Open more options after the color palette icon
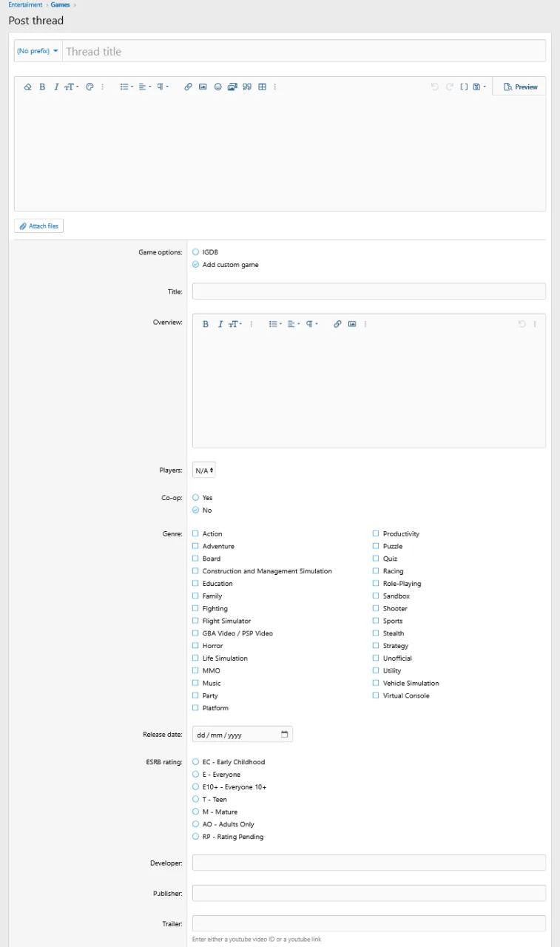Viewport: 560px width, 947px height. click(103, 87)
